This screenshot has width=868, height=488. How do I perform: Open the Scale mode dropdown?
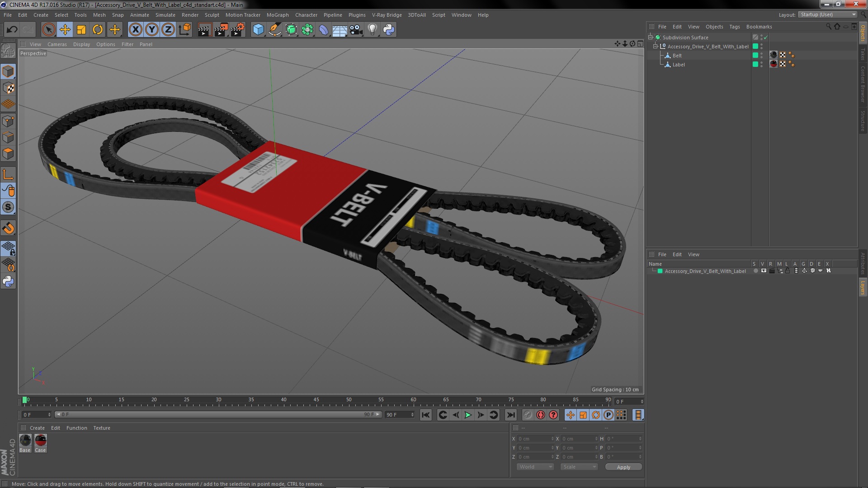579,467
